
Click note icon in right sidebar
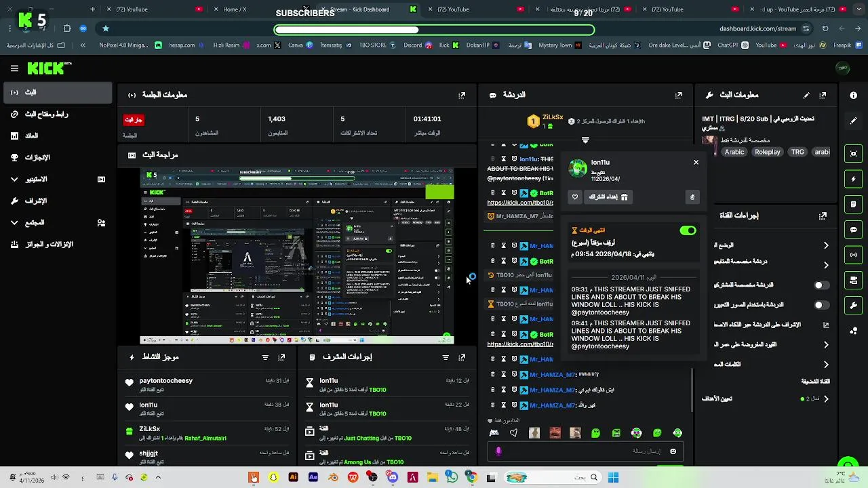(x=854, y=204)
